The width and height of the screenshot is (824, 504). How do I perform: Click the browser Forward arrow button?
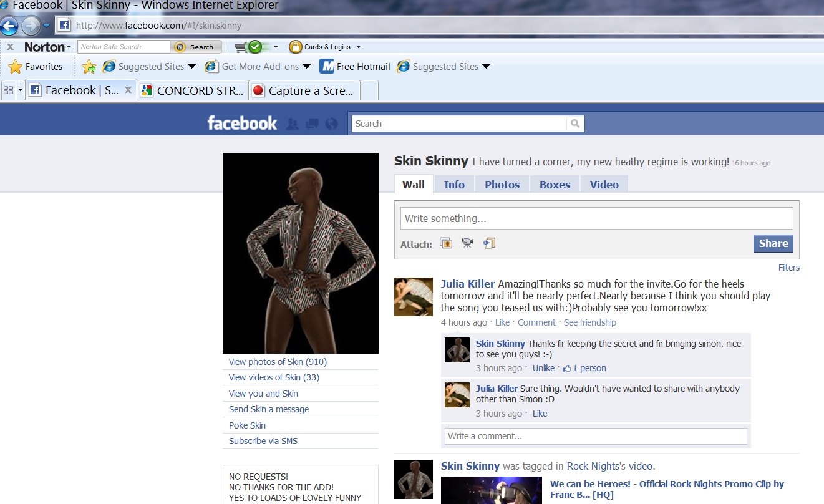tap(30, 26)
